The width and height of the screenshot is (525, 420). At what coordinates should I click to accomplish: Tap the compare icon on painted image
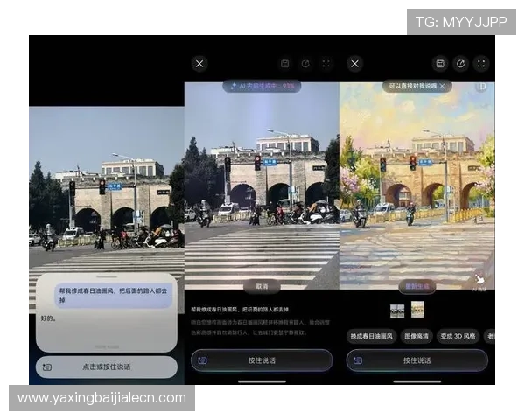click(x=481, y=87)
